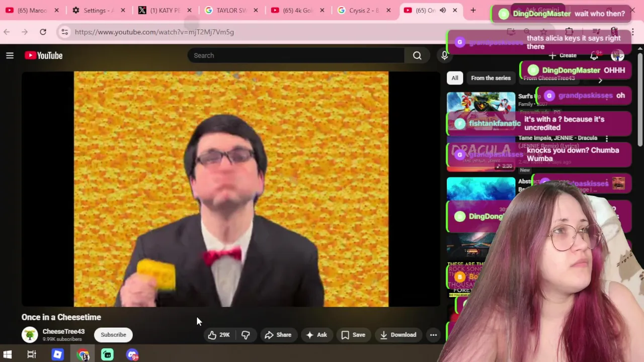The width and height of the screenshot is (644, 362).
Task: Open Task View on the taskbar
Action: point(32,354)
